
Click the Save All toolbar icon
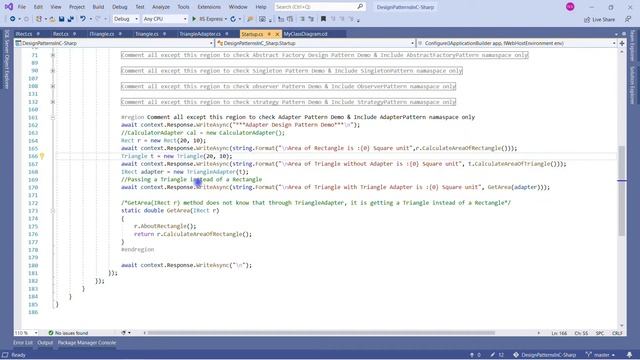71,19
